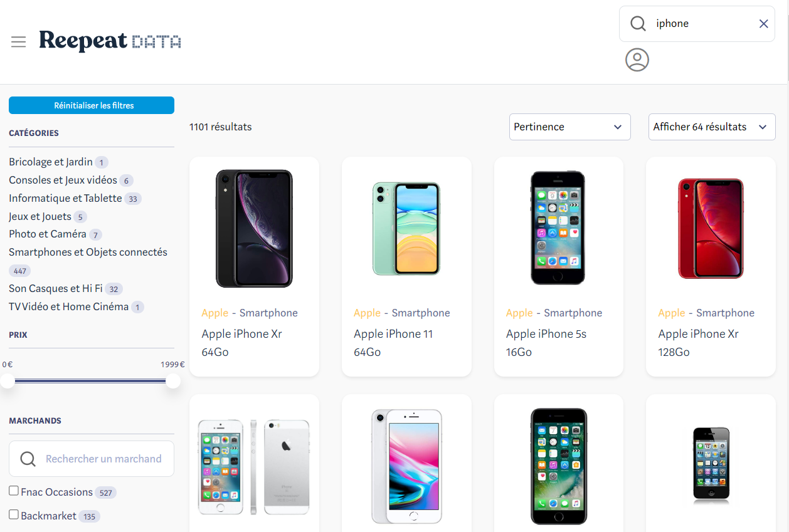Open the Afficher 64 résultats dropdown
789x532 pixels.
point(711,127)
